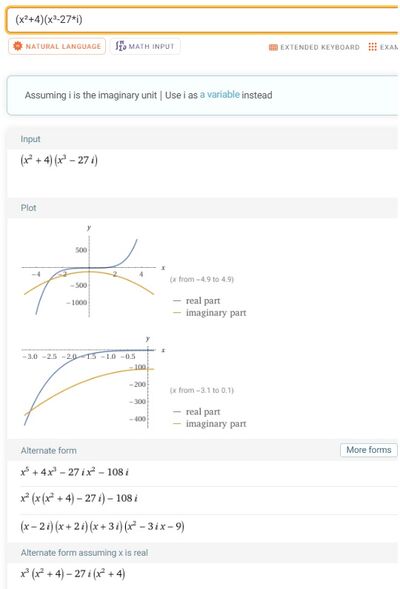The height and width of the screenshot is (589, 400).
Task: Click the Math Input integral icon
Action: pos(120,46)
